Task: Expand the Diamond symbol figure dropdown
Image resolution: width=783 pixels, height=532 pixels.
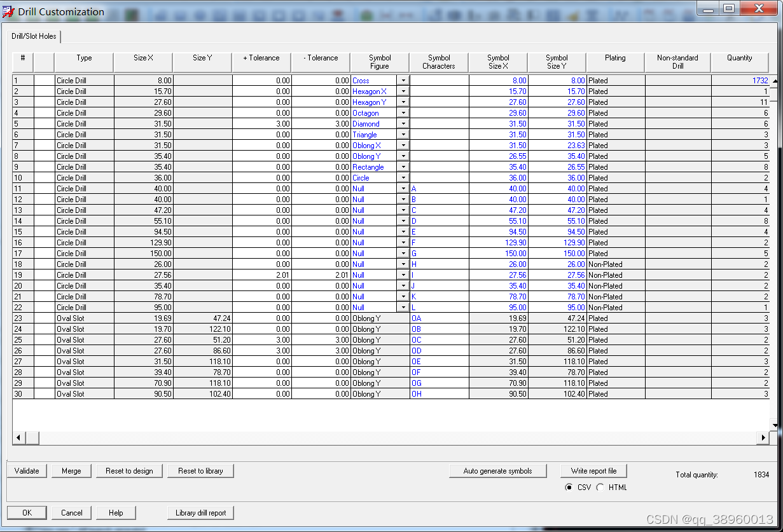Action: [403, 124]
